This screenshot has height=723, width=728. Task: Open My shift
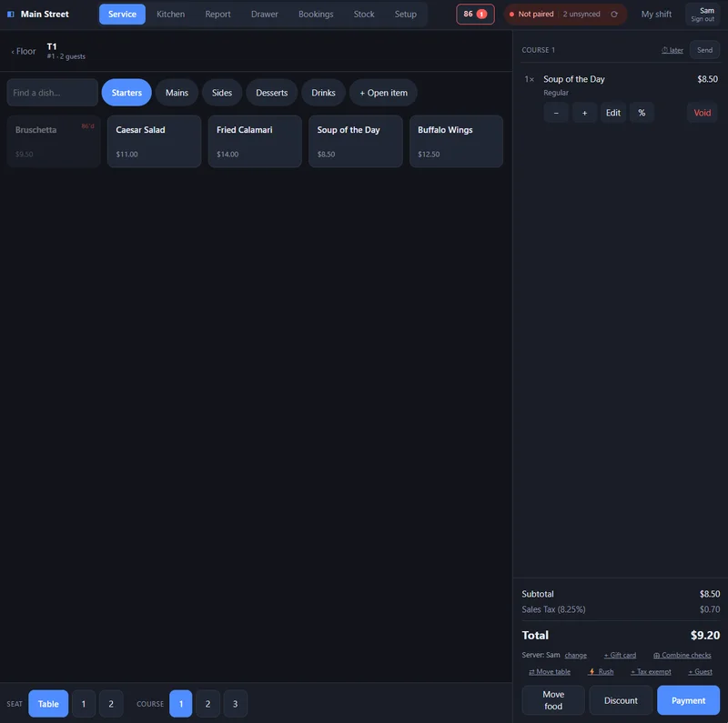point(656,15)
